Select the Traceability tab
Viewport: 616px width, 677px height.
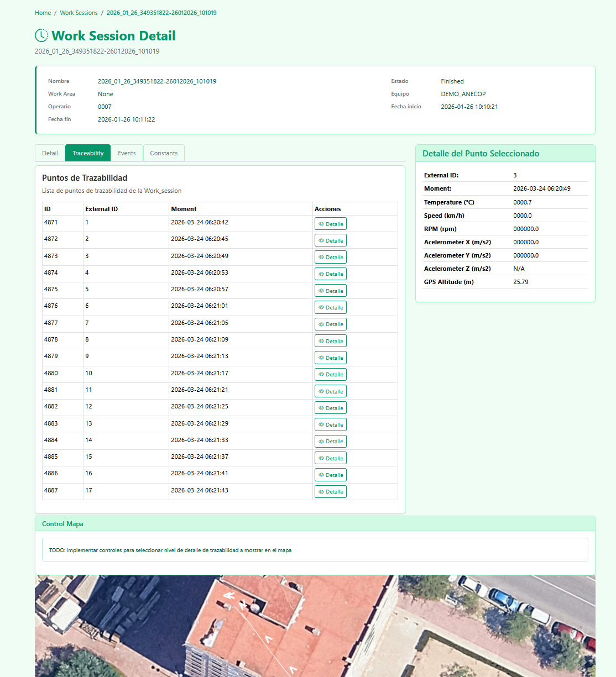(88, 153)
